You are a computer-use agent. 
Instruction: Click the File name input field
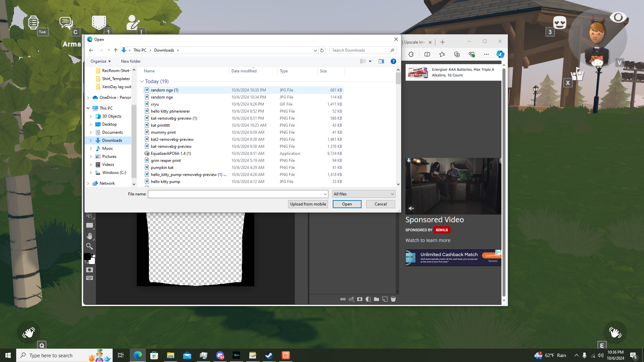coord(236,194)
